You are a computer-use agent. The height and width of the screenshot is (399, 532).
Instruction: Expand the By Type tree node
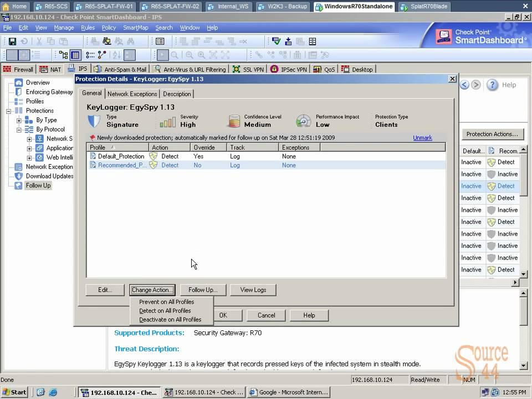pos(19,120)
